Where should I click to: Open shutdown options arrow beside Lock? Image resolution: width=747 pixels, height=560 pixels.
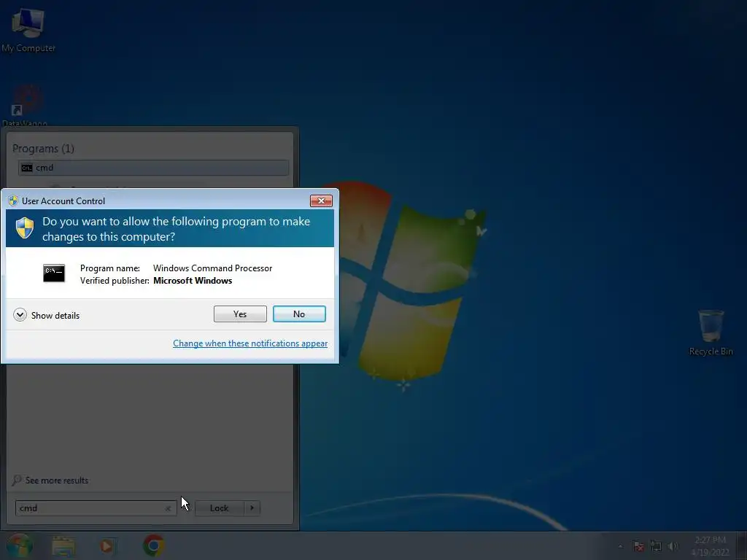tap(252, 508)
